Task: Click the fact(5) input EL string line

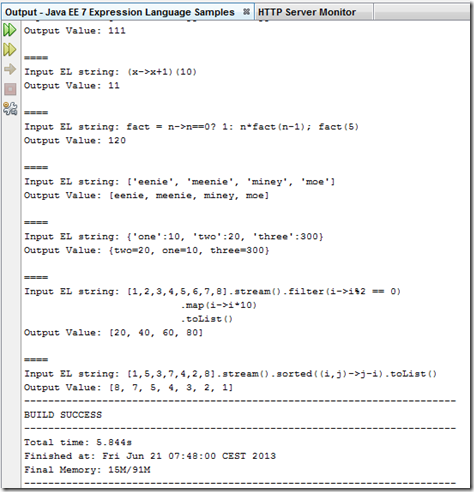Action: (191, 127)
